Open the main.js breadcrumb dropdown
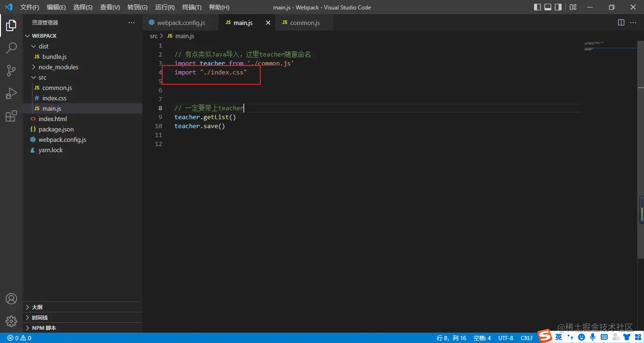644x343 pixels. pos(181,36)
